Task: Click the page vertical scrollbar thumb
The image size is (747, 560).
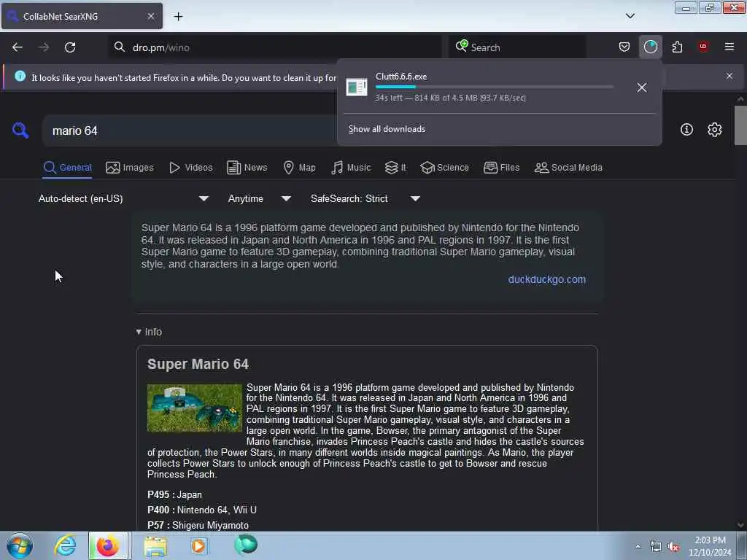Action: point(740,125)
